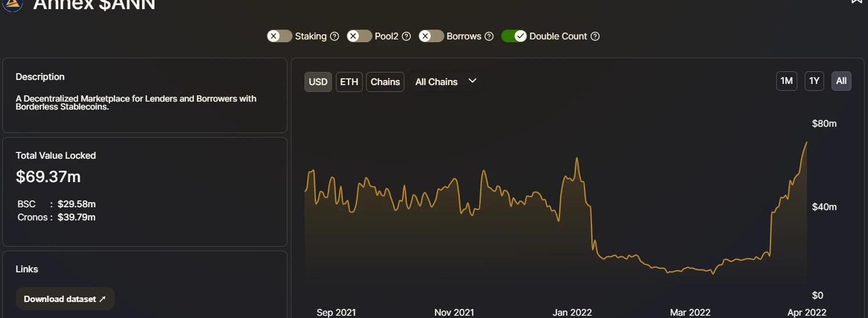
Task: Enable the Pool2 toggle
Action: [x=359, y=36]
